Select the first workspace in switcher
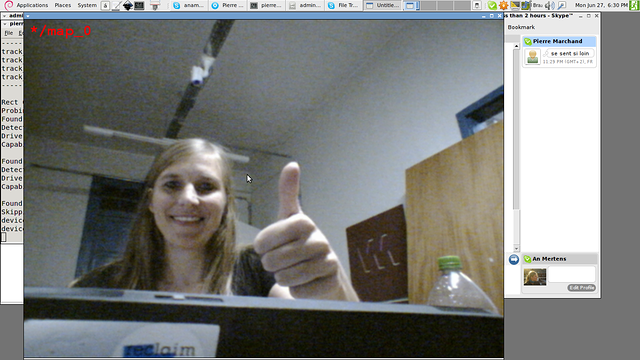 (412, 5)
